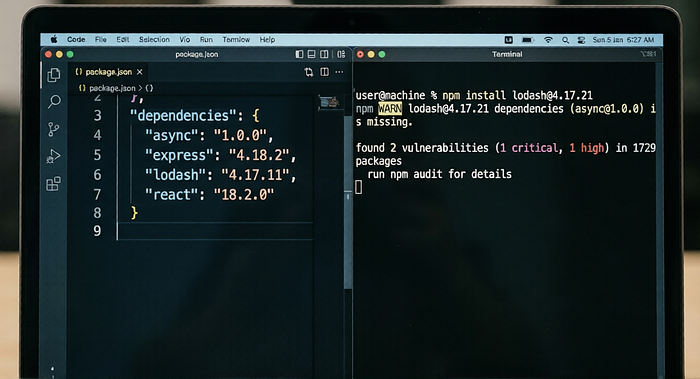The image size is (700, 379).
Task: Click the Wi-Fi menu bar icon
Action: (548, 40)
